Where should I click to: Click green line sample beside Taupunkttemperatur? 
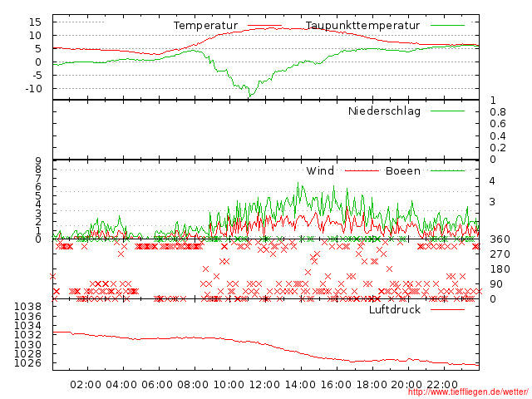tap(447, 25)
